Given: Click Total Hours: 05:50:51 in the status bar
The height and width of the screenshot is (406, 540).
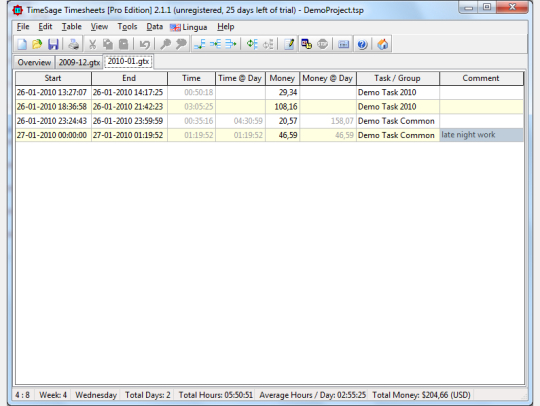Looking at the screenshot, I should coord(216,395).
